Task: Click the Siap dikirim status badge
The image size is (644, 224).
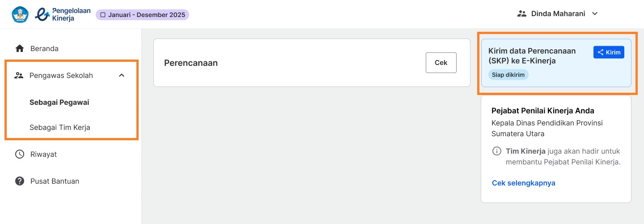Action: (x=508, y=75)
